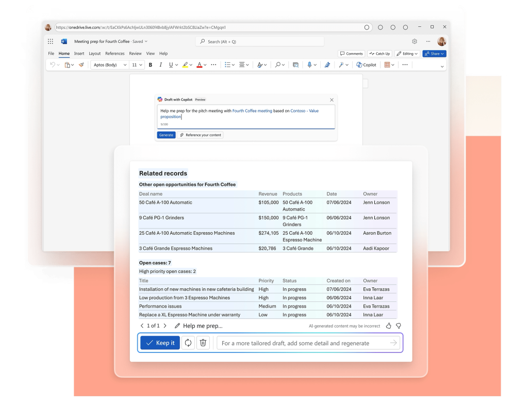Click the Styles icon
This screenshot has height=420, width=528.
(260, 64)
